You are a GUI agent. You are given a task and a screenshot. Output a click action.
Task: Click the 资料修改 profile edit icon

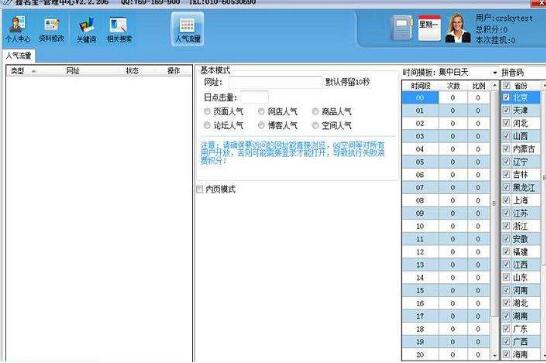pyautogui.click(x=52, y=30)
